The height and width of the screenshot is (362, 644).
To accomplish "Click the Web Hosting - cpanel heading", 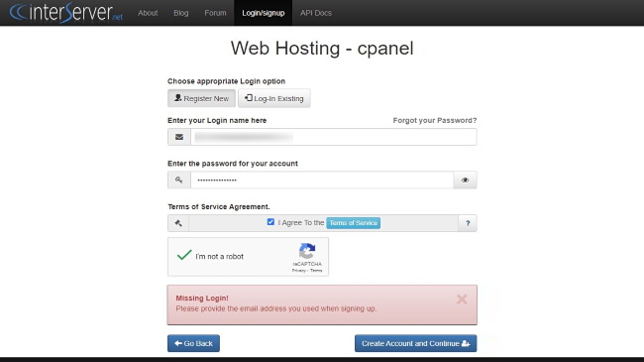I will click(322, 49).
